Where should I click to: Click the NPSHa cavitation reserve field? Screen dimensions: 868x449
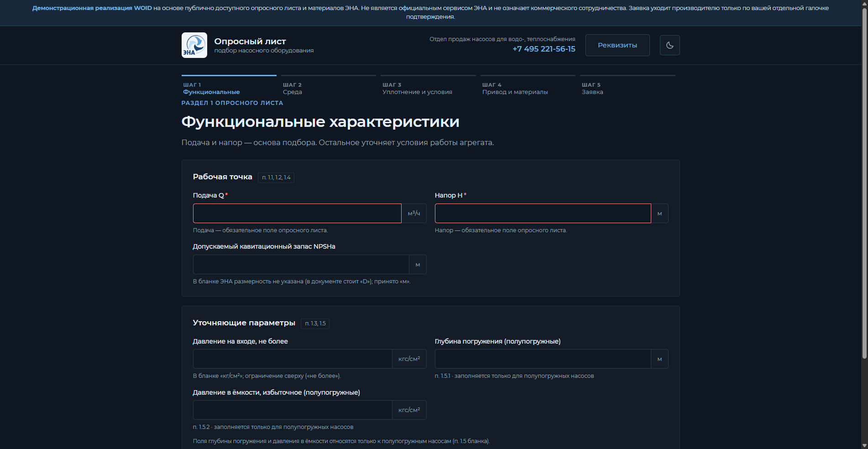(301, 265)
